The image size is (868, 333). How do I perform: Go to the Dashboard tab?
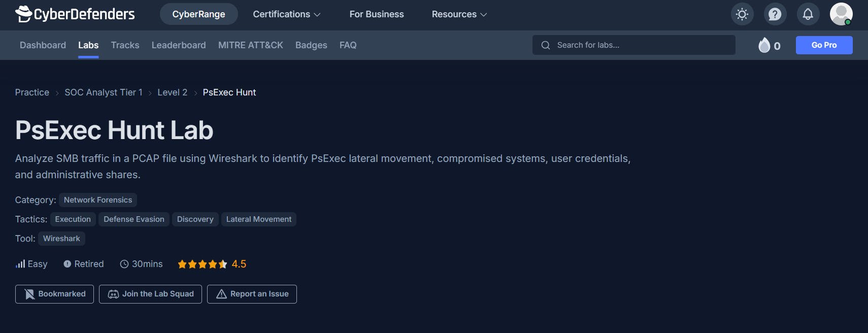click(43, 45)
